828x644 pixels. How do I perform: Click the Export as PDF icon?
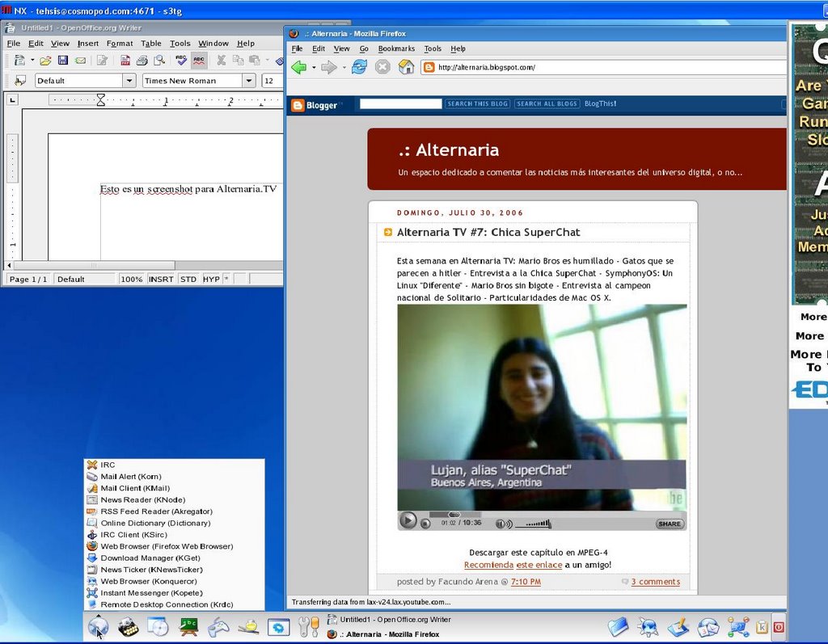[125, 60]
